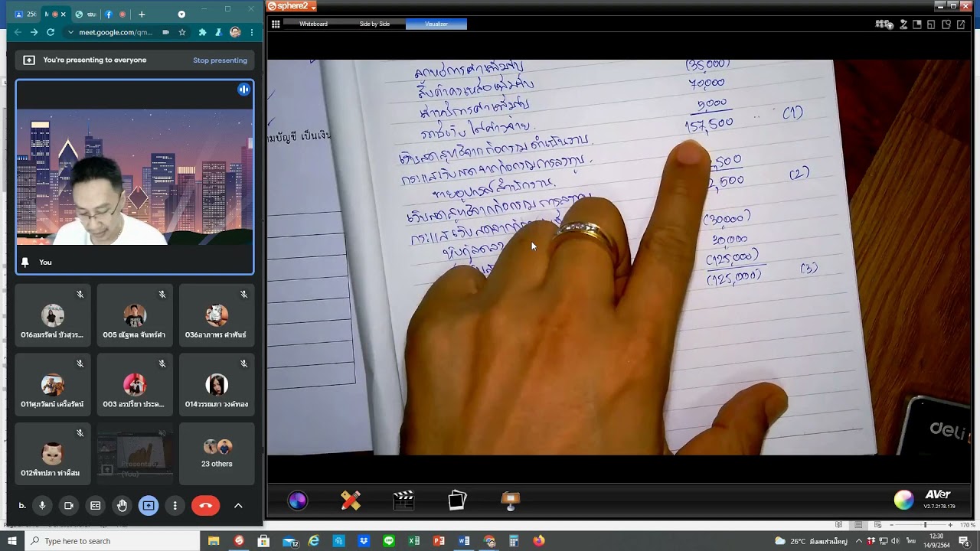Click the multi-camera upload icon in Sphere2

click(x=884, y=24)
